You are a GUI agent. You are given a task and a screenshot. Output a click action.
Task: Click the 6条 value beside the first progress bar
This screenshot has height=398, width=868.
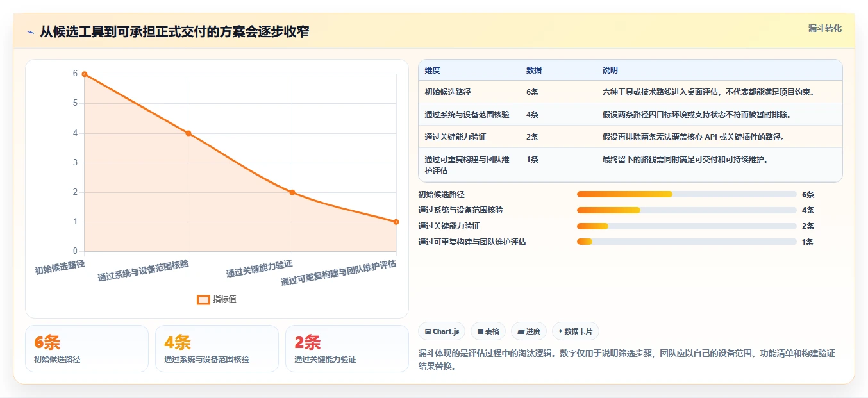tap(808, 195)
